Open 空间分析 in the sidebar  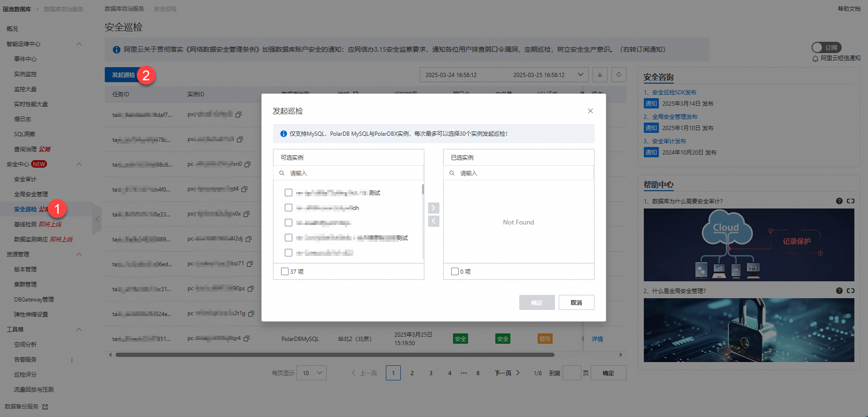tap(25, 345)
